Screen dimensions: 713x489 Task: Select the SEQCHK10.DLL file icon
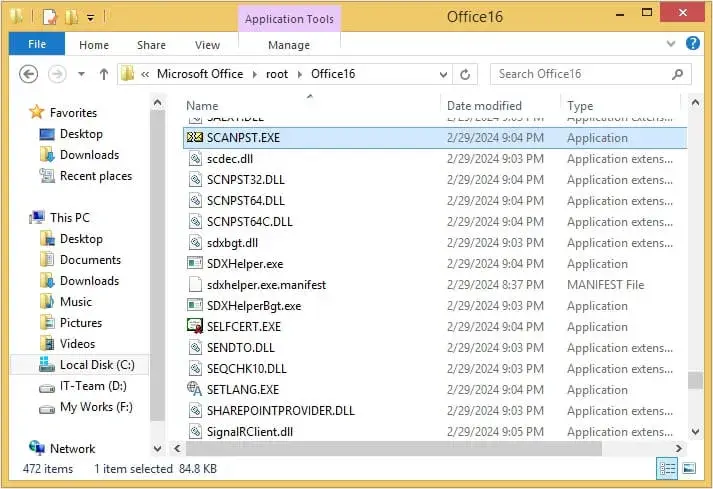(195, 368)
